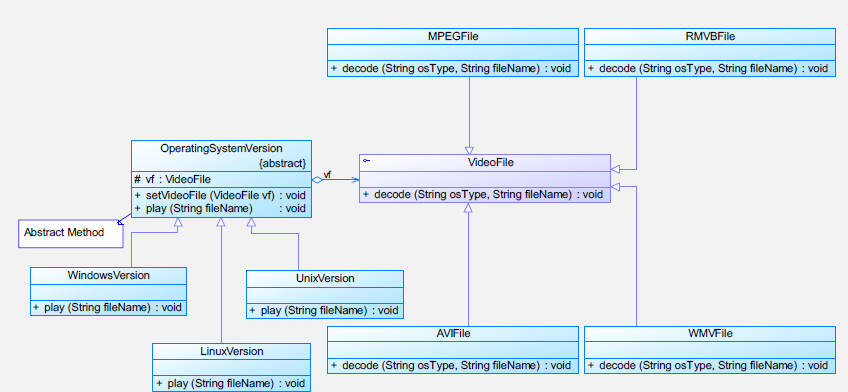Viewport: 848px width, 392px height.
Task: Select the MPEGFile class header
Action: click(453, 36)
